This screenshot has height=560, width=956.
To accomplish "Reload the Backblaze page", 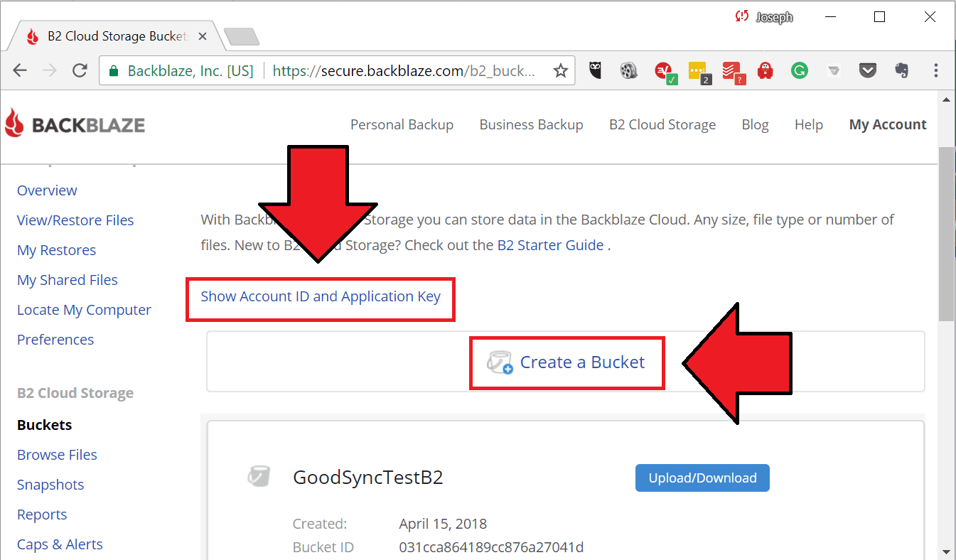I will (x=80, y=70).
